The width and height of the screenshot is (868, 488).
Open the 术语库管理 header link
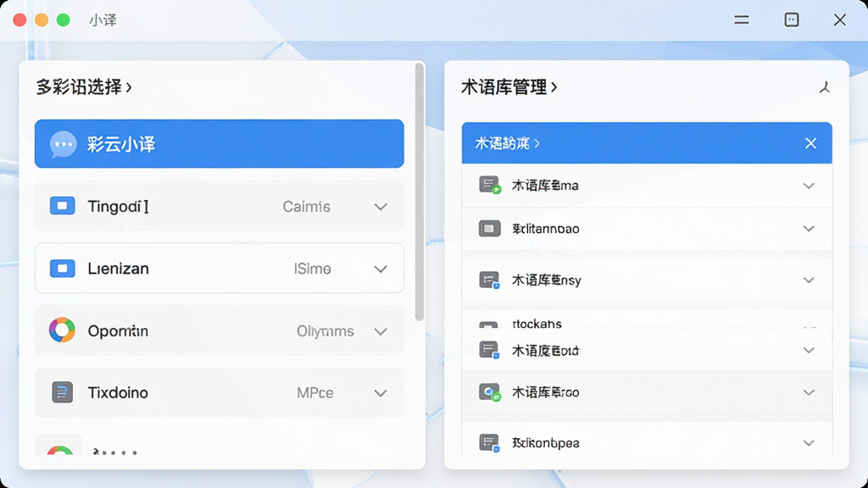509,87
